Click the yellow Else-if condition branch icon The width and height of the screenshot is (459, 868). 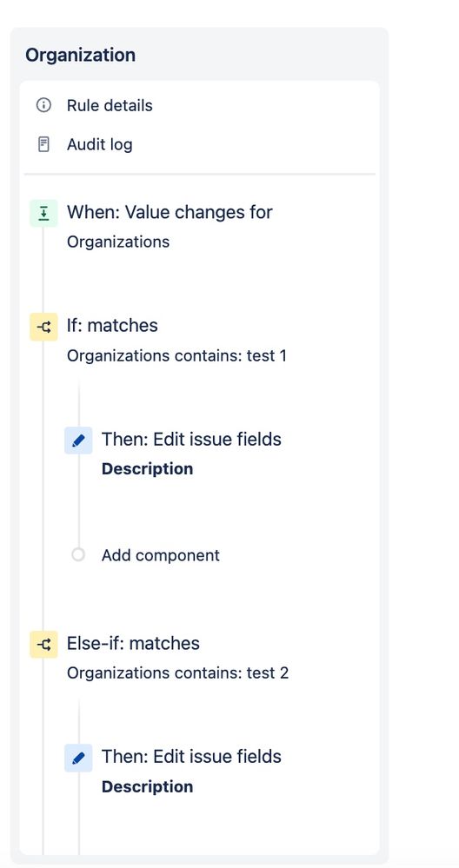43,645
